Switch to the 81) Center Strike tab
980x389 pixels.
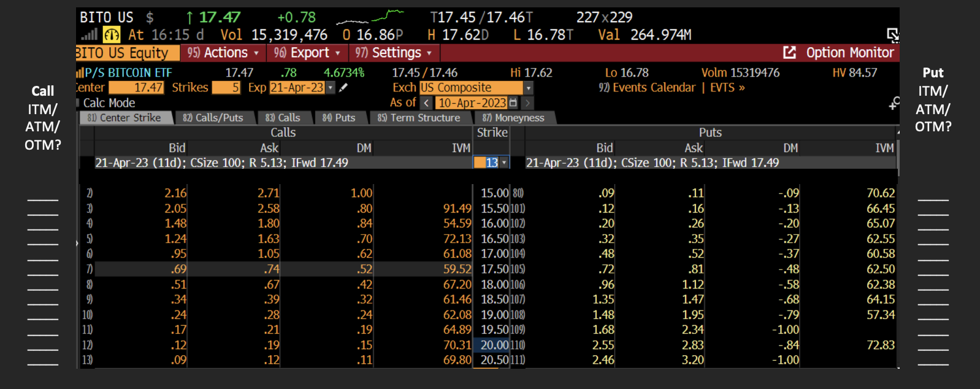click(x=126, y=118)
